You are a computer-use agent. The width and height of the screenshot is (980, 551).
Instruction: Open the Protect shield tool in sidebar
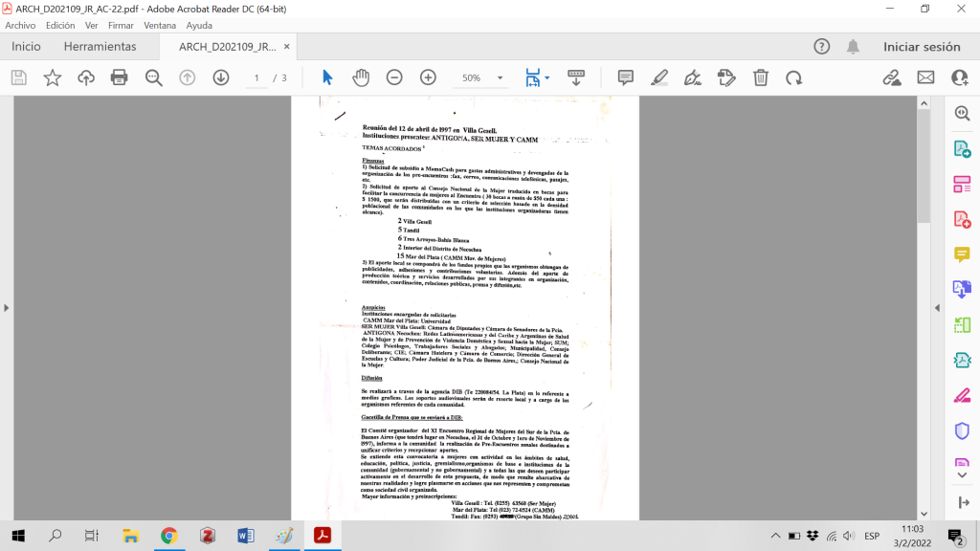click(962, 430)
